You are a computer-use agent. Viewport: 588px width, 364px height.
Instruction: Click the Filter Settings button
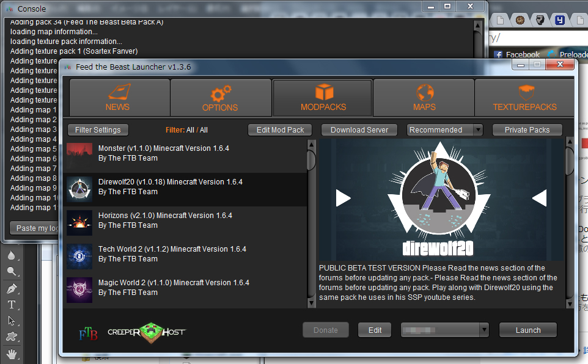pyautogui.click(x=98, y=130)
